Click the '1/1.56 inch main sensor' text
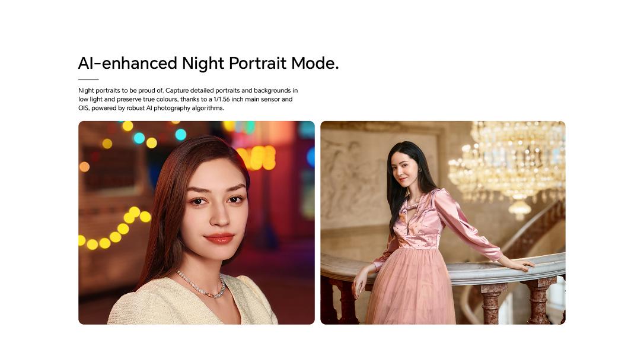The image size is (644, 362). 247,99
